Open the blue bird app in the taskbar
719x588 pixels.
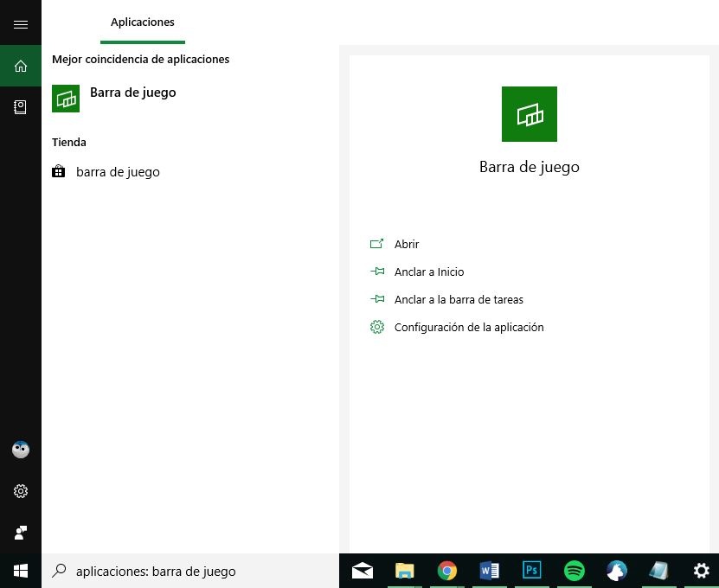(617, 571)
